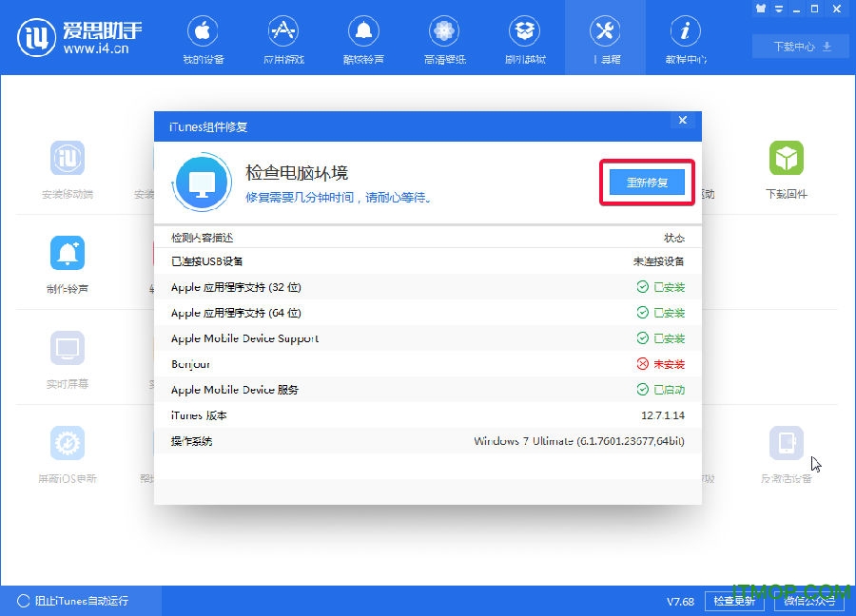
Task: Close the iTunes组件修复 dialog
Action: (682, 121)
